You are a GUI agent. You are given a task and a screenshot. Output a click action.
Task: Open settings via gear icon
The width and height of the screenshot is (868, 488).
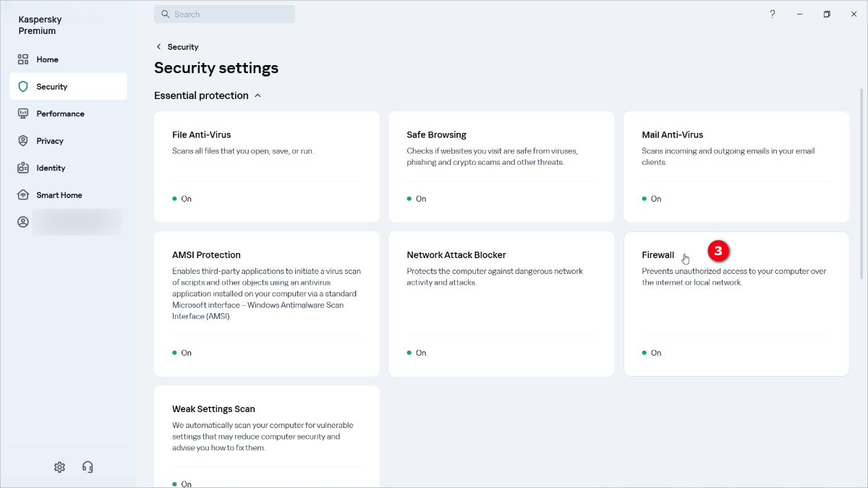[x=59, y=467]
